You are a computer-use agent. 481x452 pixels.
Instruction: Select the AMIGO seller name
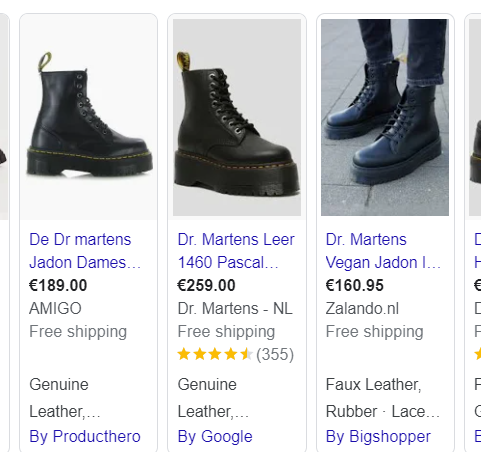(55, 308)
